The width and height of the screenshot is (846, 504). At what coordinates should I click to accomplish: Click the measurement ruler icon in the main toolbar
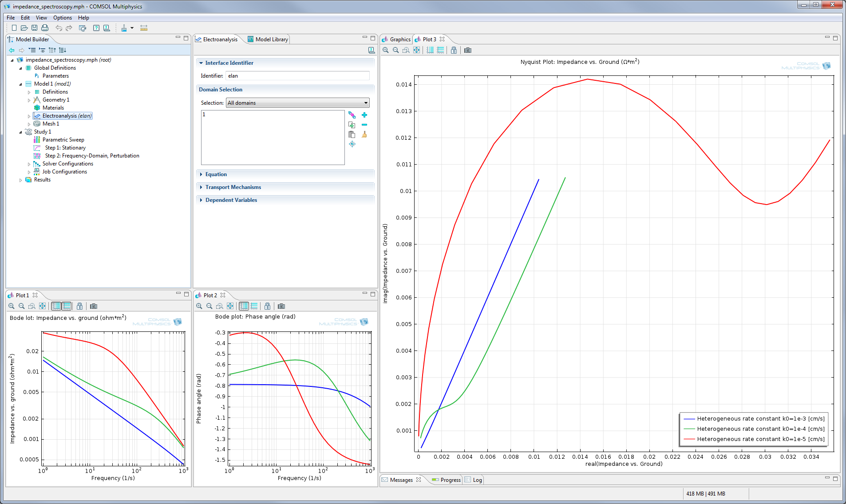(x=144, y=28)
